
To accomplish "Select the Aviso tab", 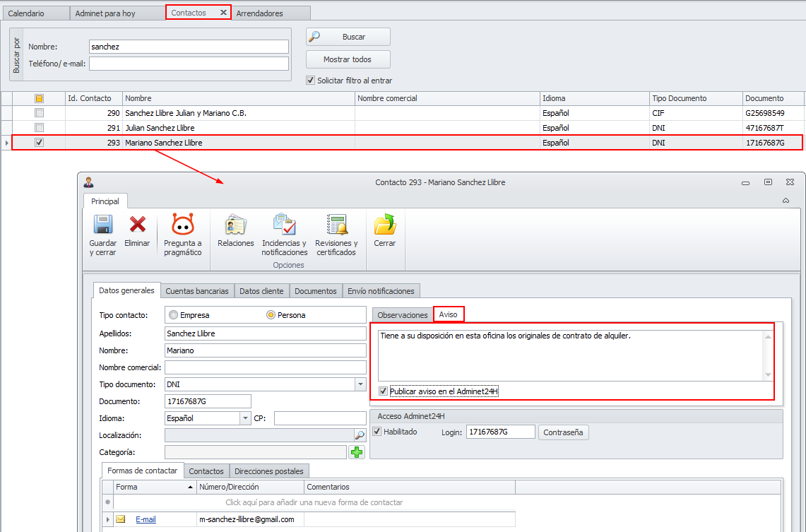I will pos(449,314).
